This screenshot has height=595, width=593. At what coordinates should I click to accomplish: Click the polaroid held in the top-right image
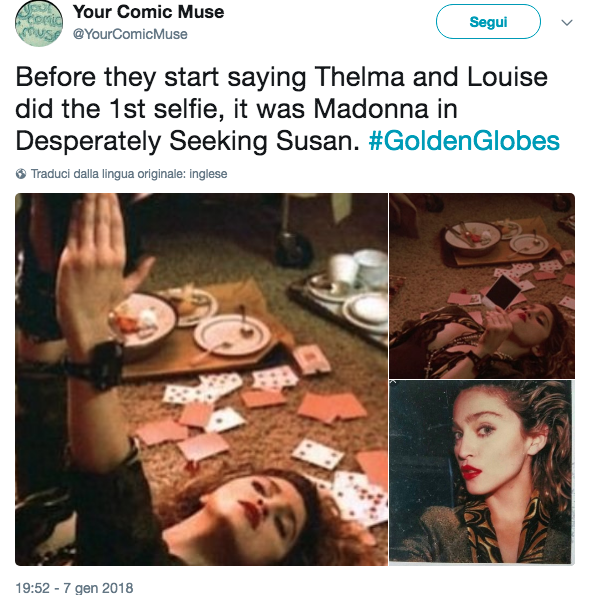pyautogui.click(x=504, y=293)
